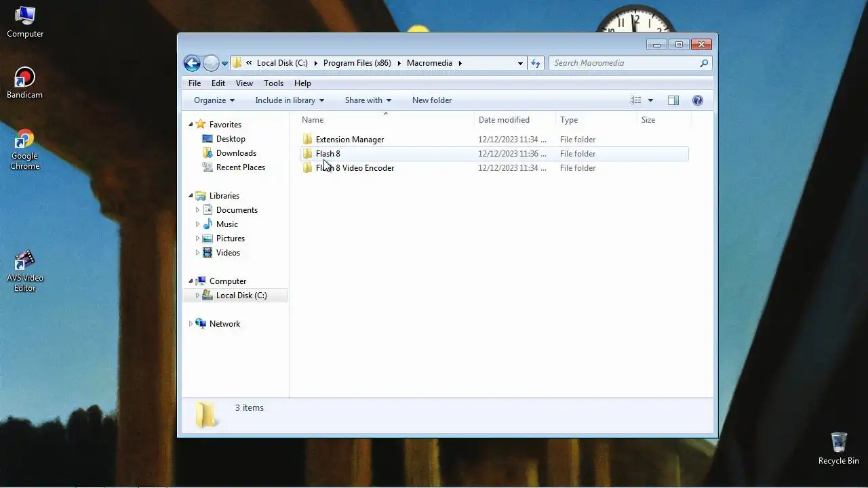Expand the Pictures library
The height and width of the screenshot is (488, 868).
pos(197,239)
